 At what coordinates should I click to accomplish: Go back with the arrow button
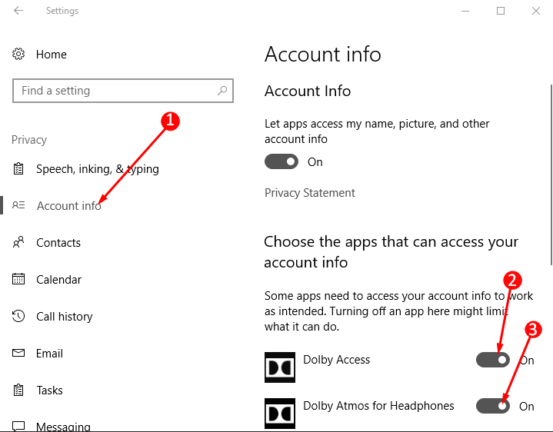[x=18, y=11]
